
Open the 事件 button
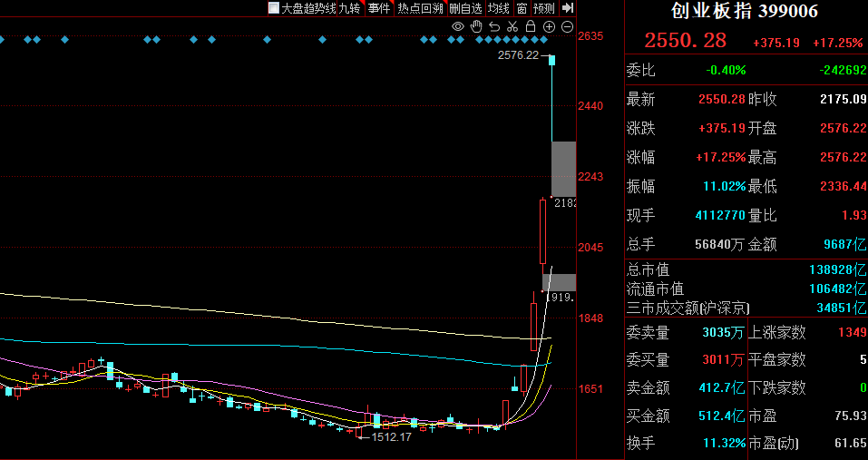379,8
